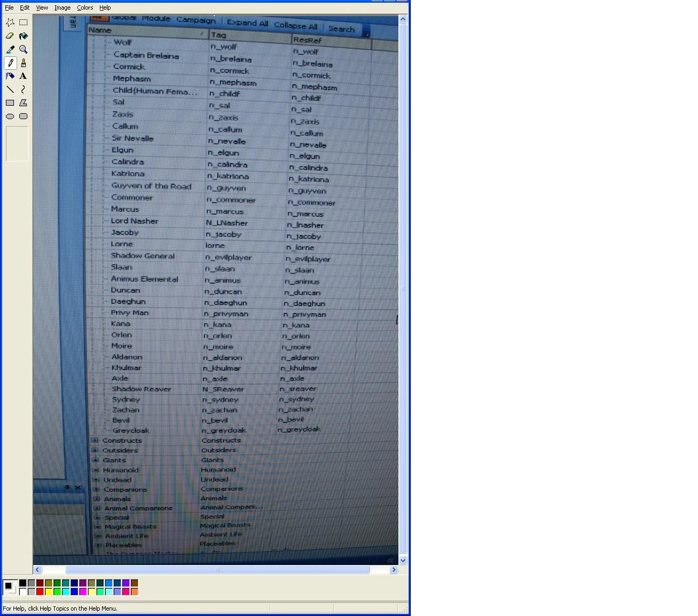Activate the Pick Color eyedropper
This screenshot has height=616, width=698.
tap(10, 49)
